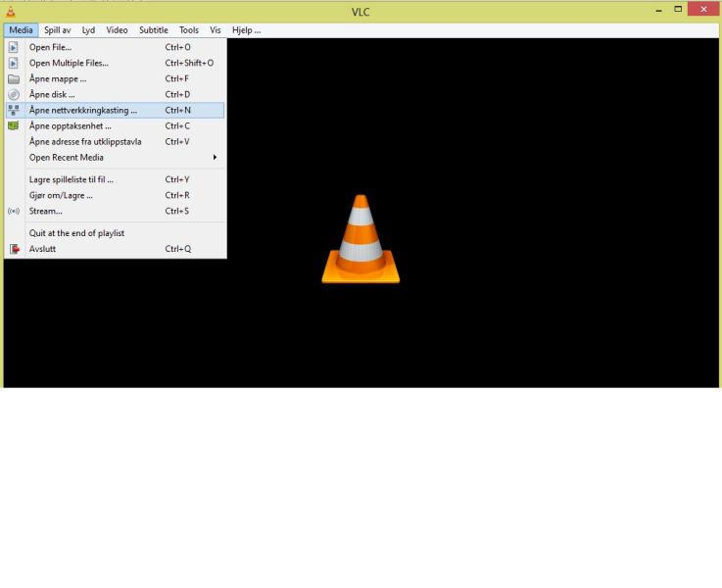Open the Hjelp menu

[x=246, y=30]
